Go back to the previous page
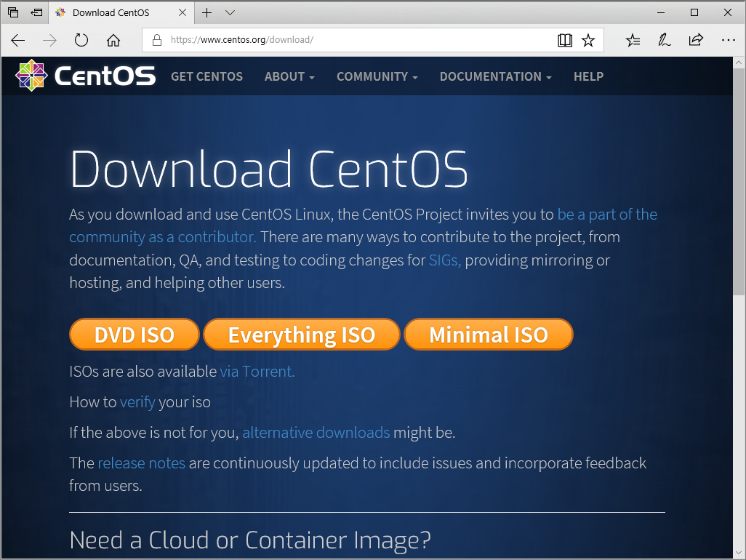The height and width of the screenshot is (560, 746). coord(17,41)
